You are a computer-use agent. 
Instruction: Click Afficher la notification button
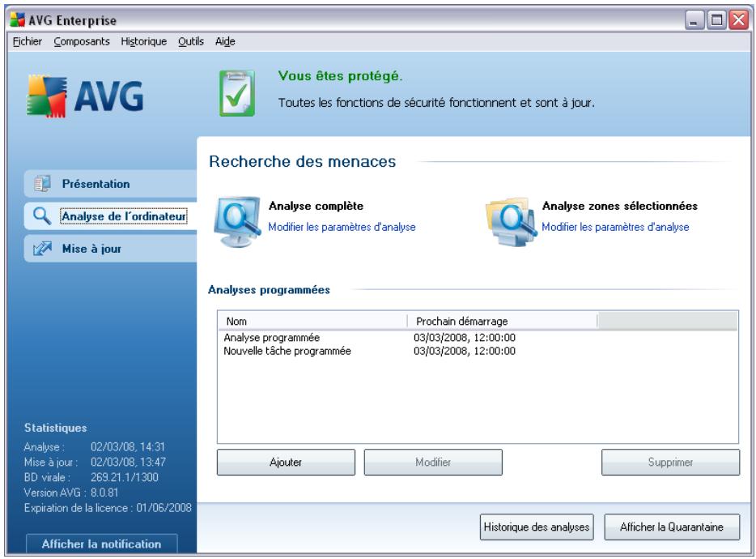[x=101, y=544]
